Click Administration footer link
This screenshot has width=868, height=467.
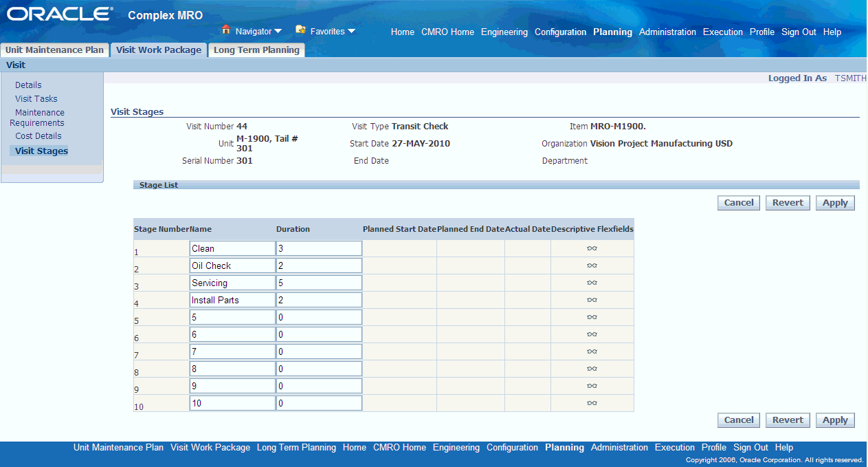[x=619, y=447]
